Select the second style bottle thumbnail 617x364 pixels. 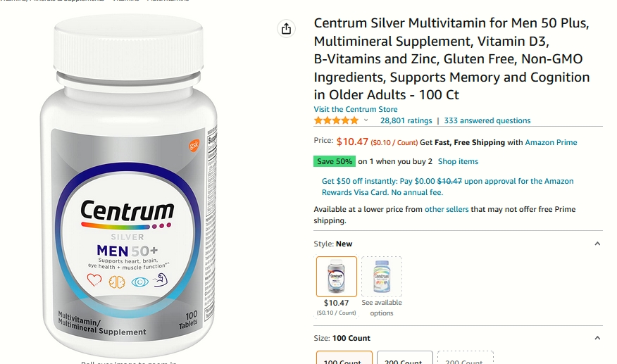coord(382,277)
